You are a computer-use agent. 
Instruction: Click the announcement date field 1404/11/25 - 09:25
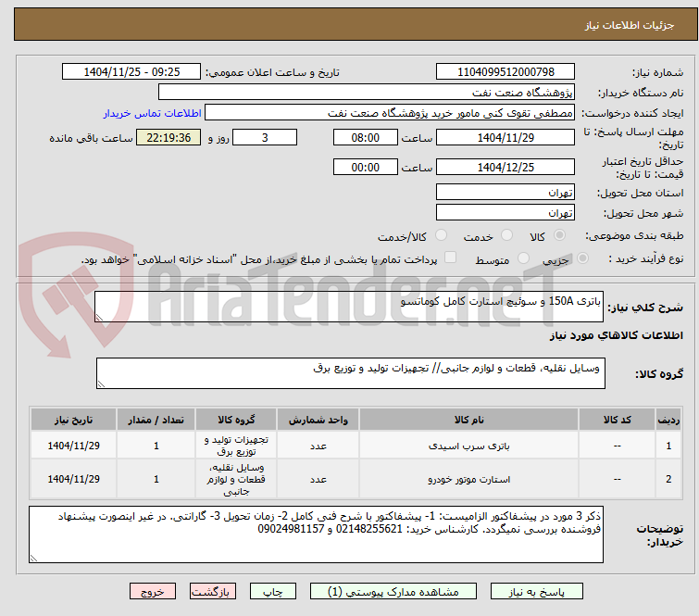[x=131, y=72]
